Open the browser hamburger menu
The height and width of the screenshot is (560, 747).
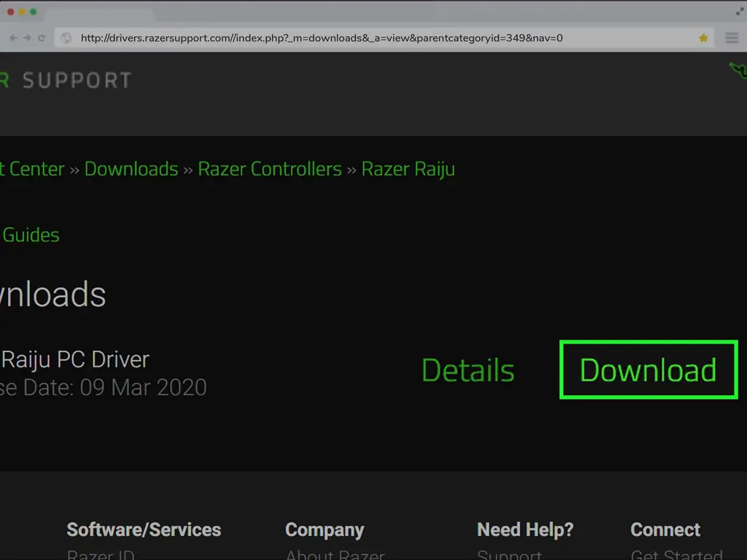point(732,38)
